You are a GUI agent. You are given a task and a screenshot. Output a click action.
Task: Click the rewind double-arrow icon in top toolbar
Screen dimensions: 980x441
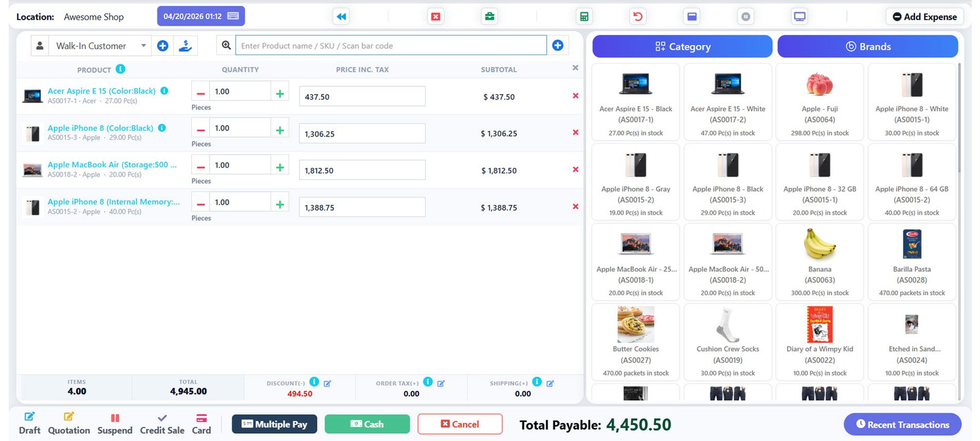click(x=341, y=17)
